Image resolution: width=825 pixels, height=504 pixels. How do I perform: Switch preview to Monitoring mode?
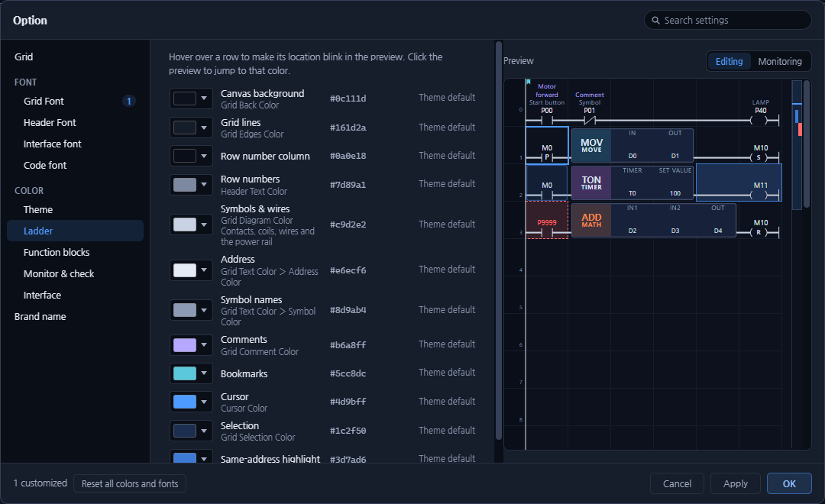point(780,62)
